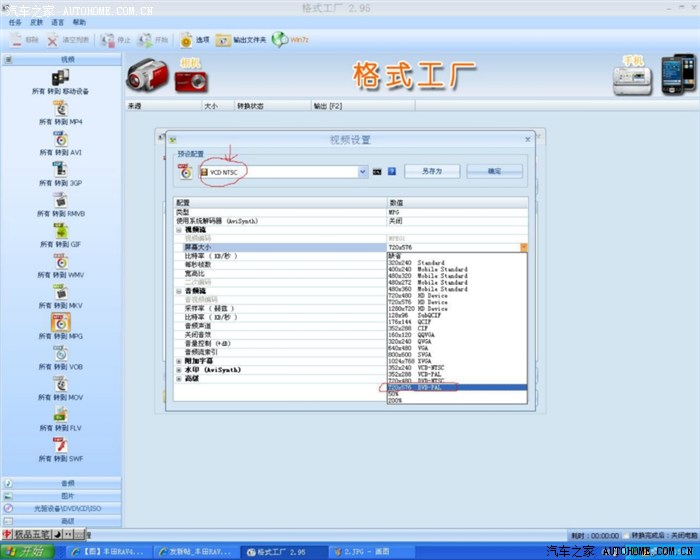Click the red camcorder banner icon
The height and width of the screenshot is (560, 700).
[x=148, y=75]
